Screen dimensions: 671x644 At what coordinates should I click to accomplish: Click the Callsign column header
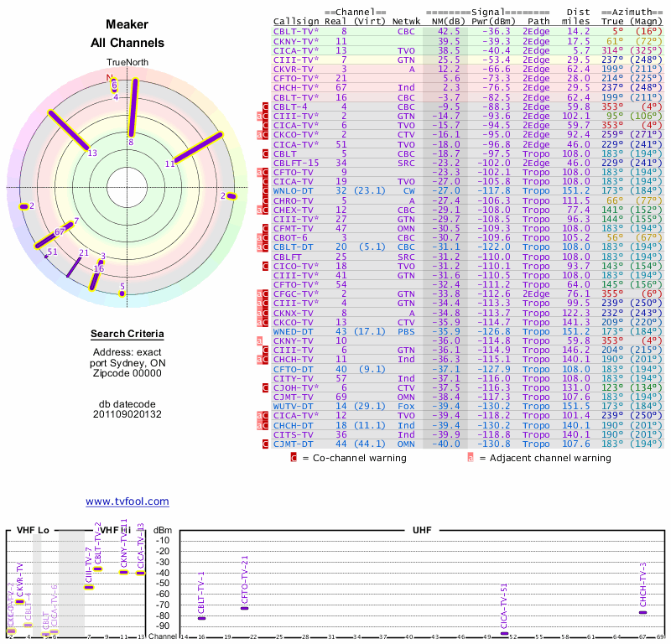tap(294, 21)
